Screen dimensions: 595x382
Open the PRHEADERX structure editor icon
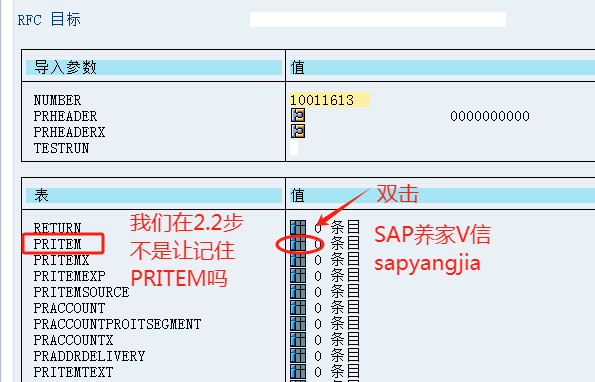coord(298,131)
